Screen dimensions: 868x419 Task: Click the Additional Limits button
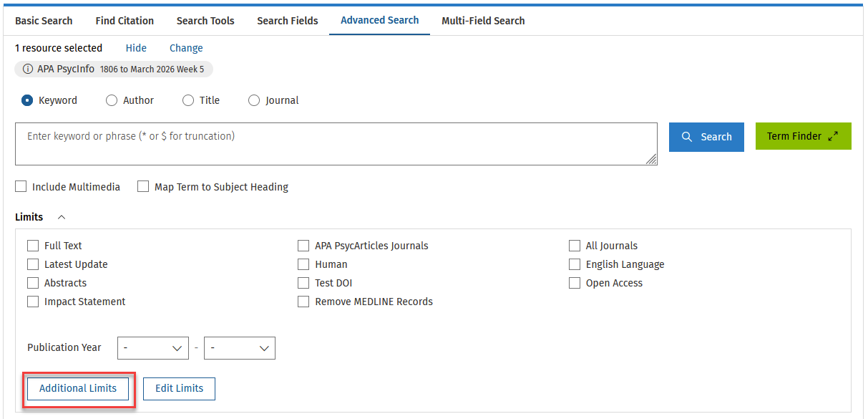coord(78,388)
